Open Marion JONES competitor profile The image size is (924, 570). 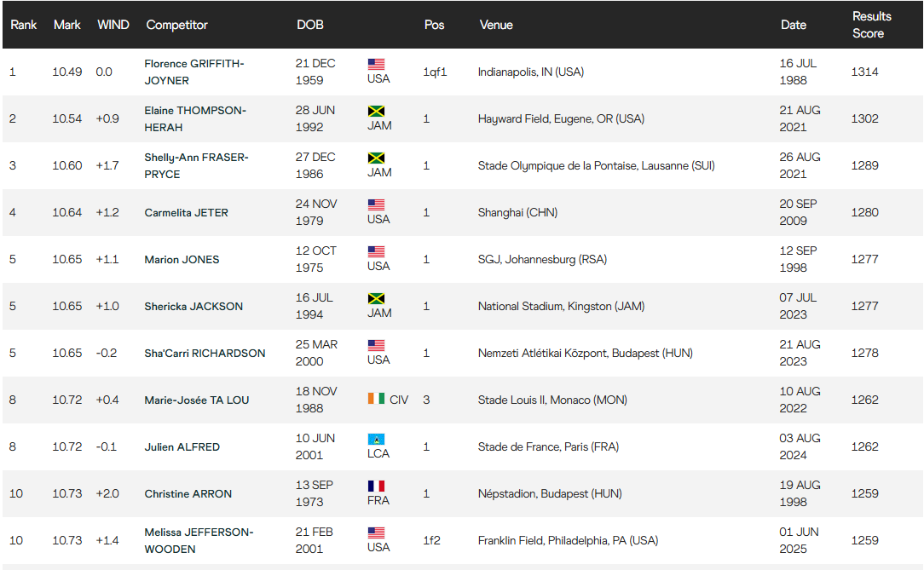click(182, 260)
